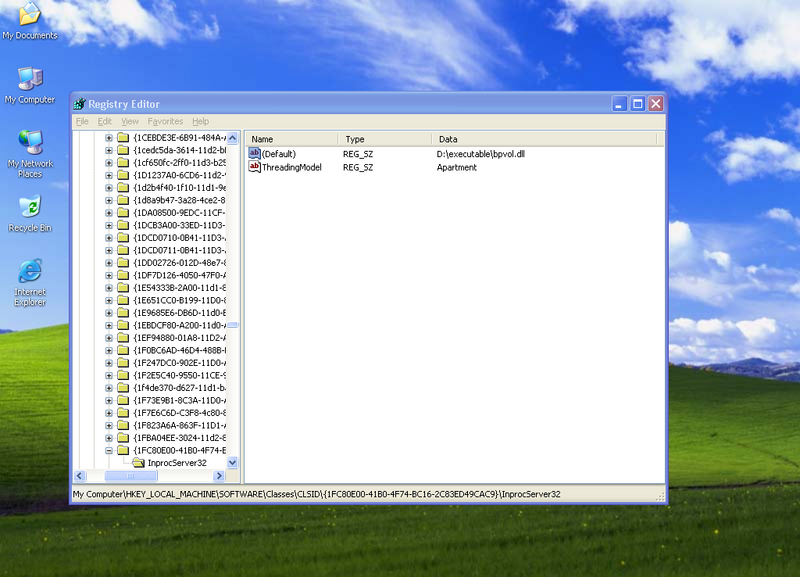Click the folder icon of key {1cf650fc-2ff0
This screenshot has width=800, height=577.
123,163
